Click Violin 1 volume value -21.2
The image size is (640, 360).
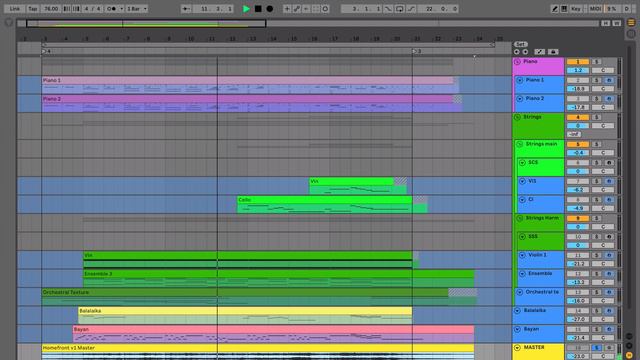[578, 264]
